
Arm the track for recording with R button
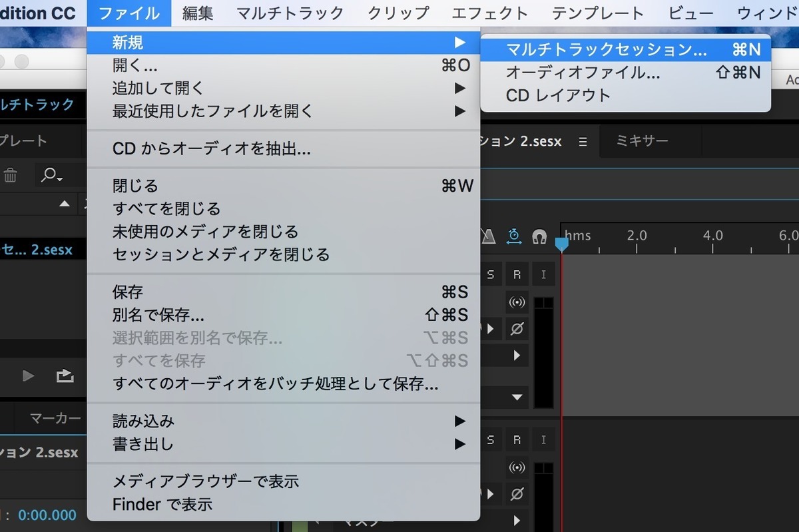(517, 274)
